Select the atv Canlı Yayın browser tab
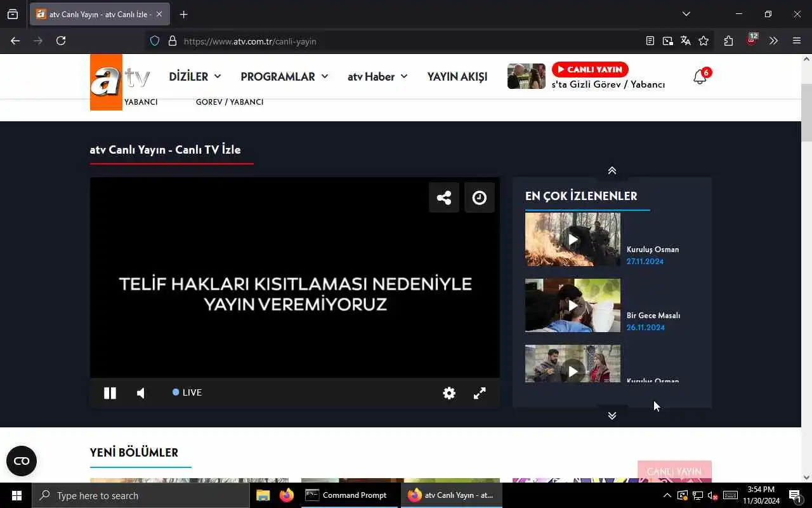This screenshot has width=812, height=508. [100, 14]
